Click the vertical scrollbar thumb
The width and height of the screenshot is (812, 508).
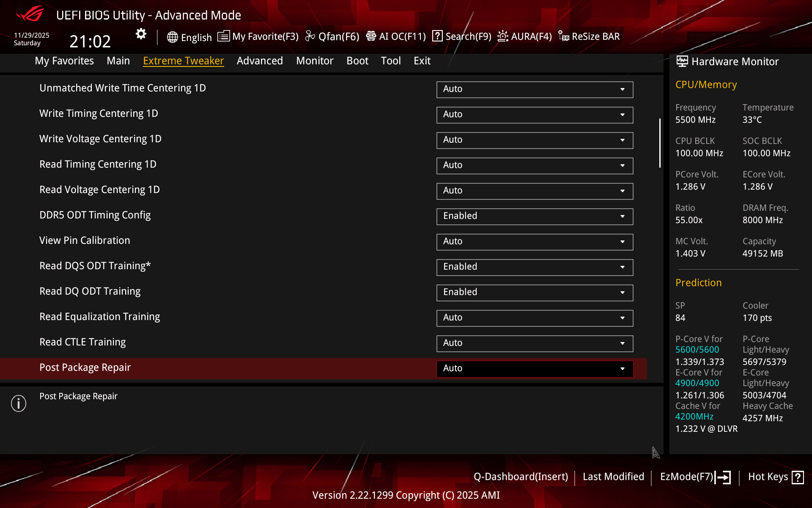click(660, 143)
